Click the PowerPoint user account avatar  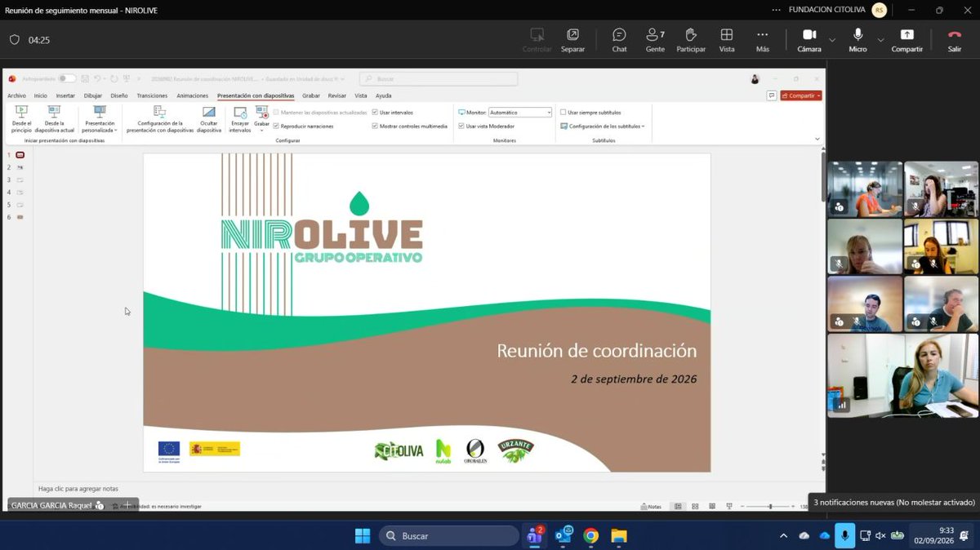click(755, 79)
